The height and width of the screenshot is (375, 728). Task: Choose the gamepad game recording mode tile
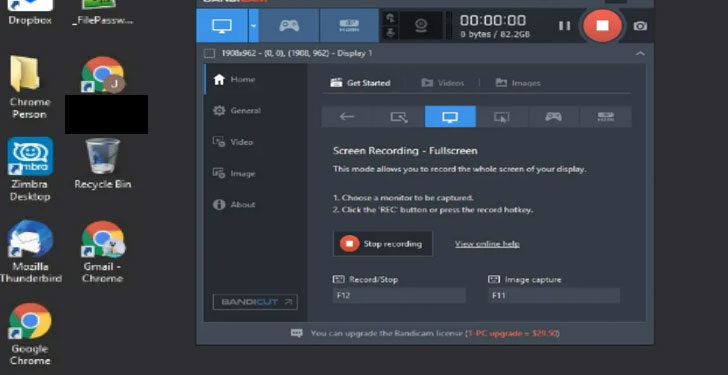[553, 116]
